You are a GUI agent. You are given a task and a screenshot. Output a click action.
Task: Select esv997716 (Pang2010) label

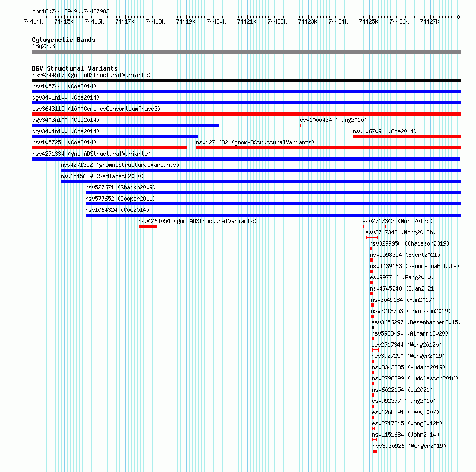coord(402,277)
